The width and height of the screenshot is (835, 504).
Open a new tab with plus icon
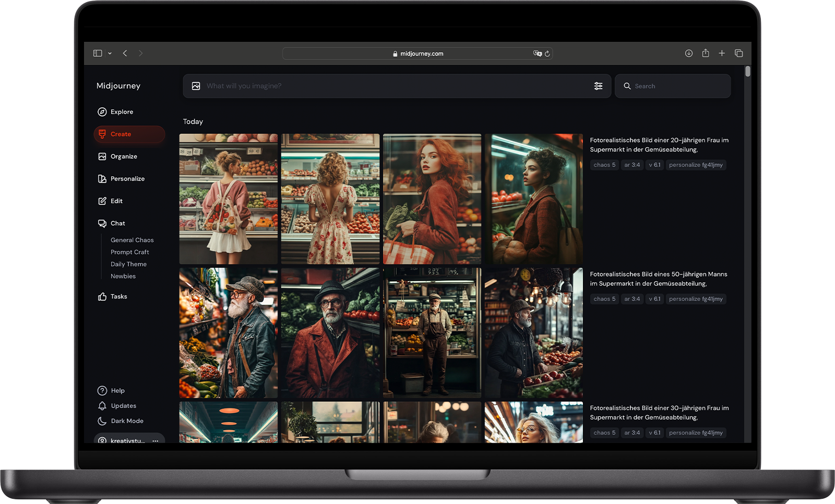pos(722,53)
